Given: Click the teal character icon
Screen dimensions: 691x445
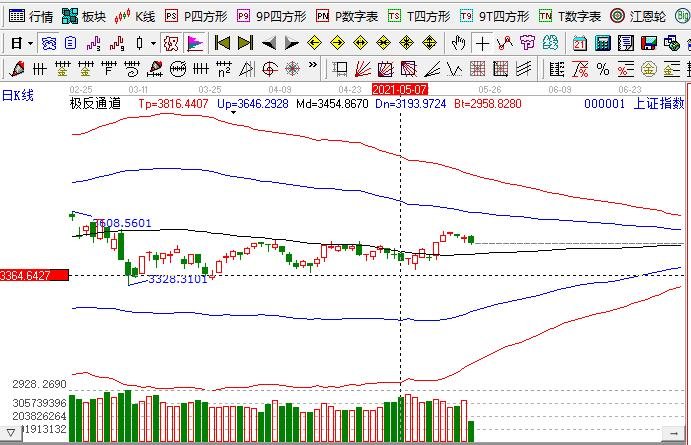Looking at the screenshot, I should pyautogui.click(x=550, y=43).
